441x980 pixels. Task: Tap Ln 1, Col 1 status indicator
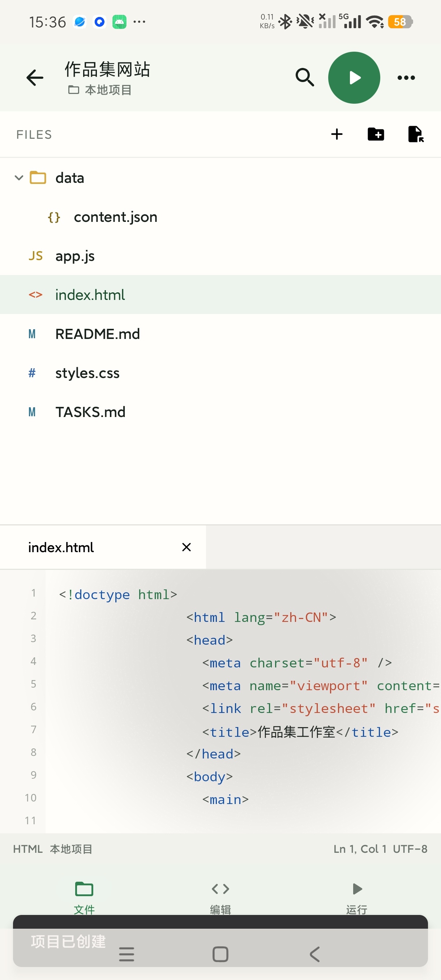click(x=360, y=849)
